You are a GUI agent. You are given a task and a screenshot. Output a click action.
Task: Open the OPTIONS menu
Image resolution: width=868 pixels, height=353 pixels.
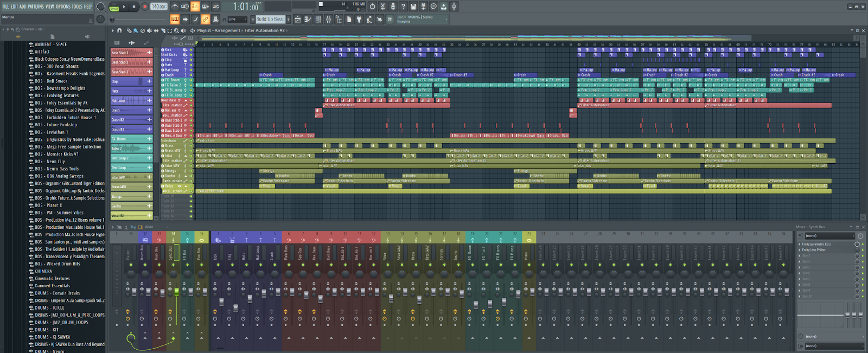(x=63, y=7)
